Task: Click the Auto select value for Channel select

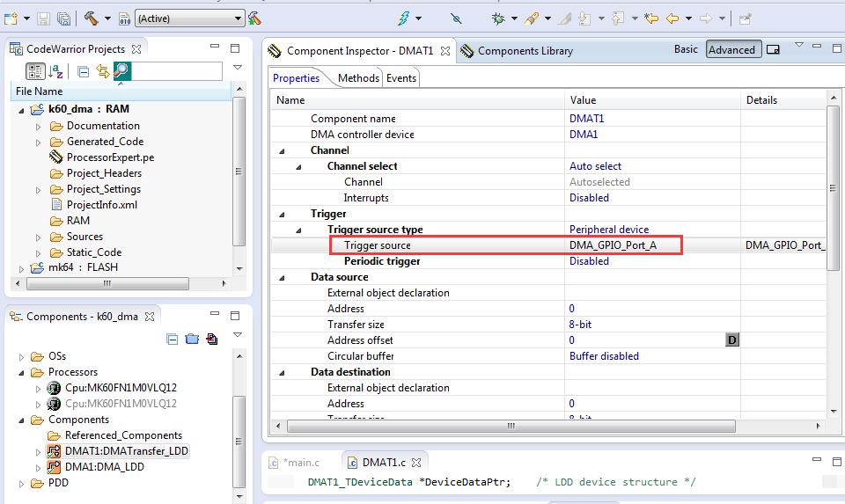Action: pyautogui.click(x=595, y=166)
